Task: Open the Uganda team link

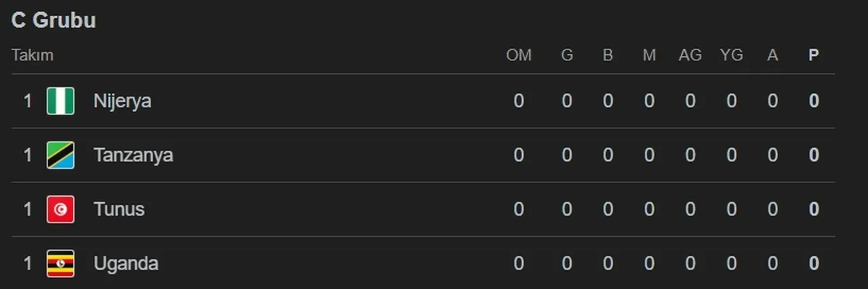Action: (125, 263)
